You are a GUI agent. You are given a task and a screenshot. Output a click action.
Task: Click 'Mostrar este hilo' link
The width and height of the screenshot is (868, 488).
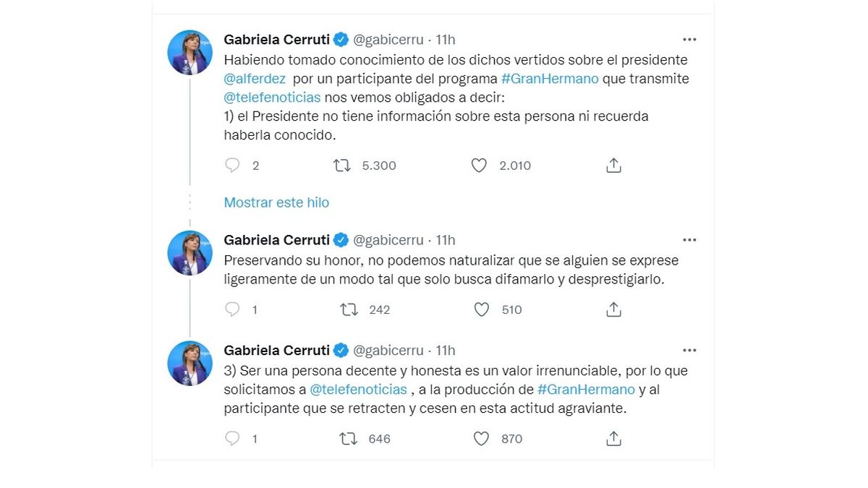click(x=276, y=202)
